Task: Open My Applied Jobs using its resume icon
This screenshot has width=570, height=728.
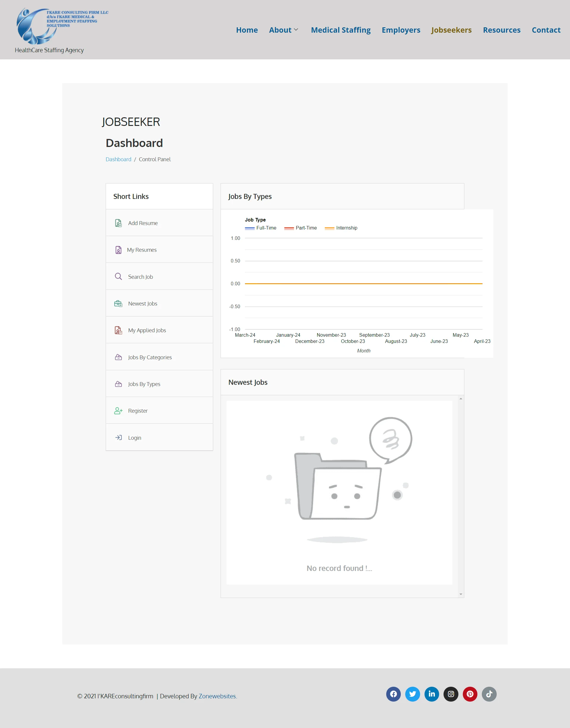Action: click(x=118, y=330)
